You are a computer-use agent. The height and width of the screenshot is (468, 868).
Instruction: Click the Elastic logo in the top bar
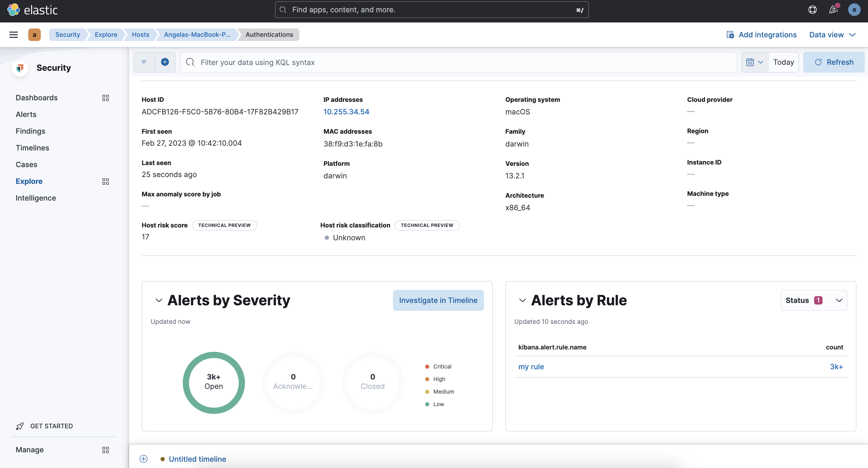(x=33, y=10)
